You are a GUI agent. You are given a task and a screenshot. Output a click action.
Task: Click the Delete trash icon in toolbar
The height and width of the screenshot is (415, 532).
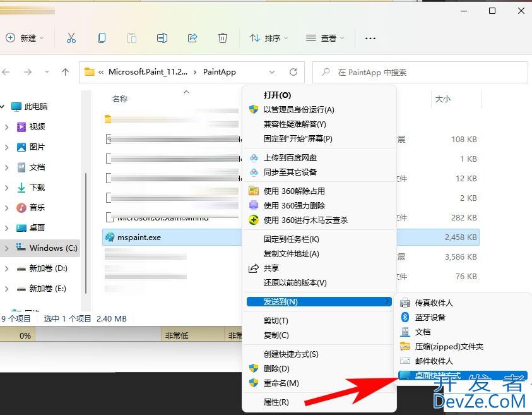(x=223, y=38)
